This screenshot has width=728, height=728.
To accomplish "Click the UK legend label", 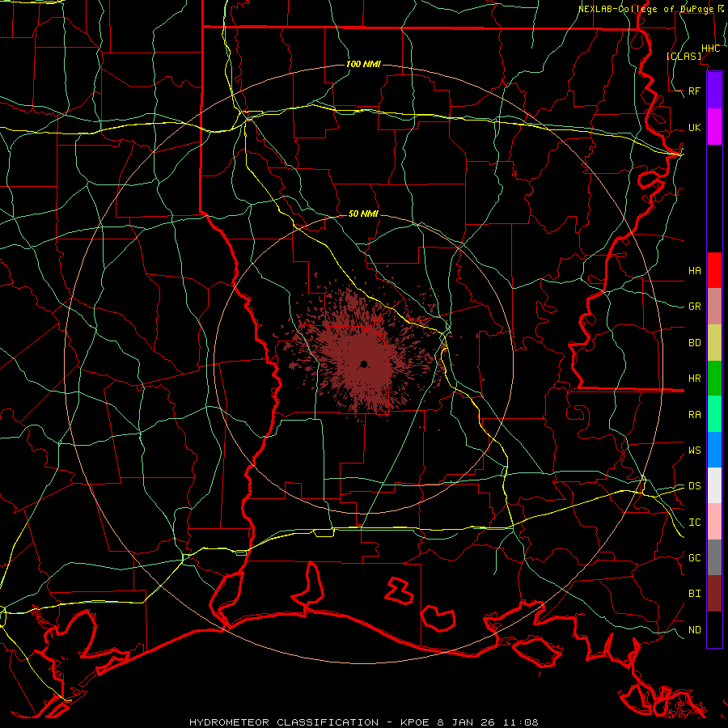I will (x=694, y=127).
